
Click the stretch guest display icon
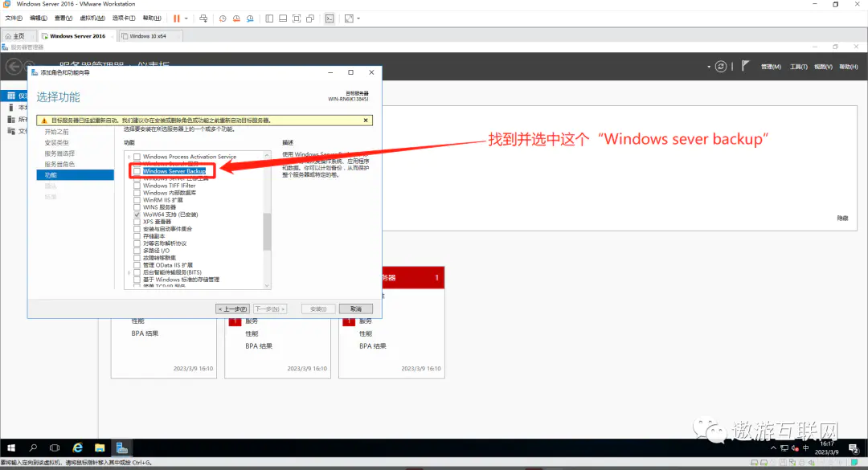click(x=349, y=18)
